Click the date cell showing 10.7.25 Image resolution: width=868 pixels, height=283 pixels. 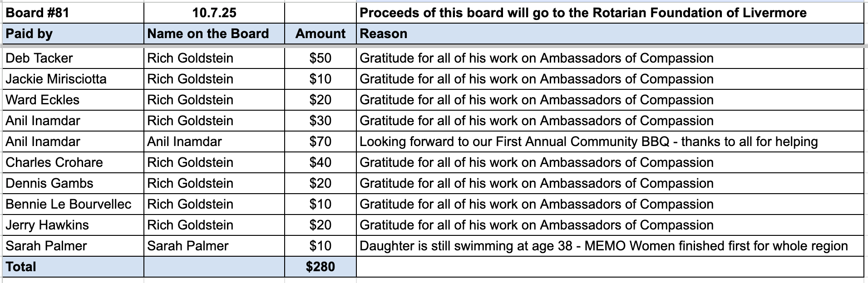tap(214, 13)
